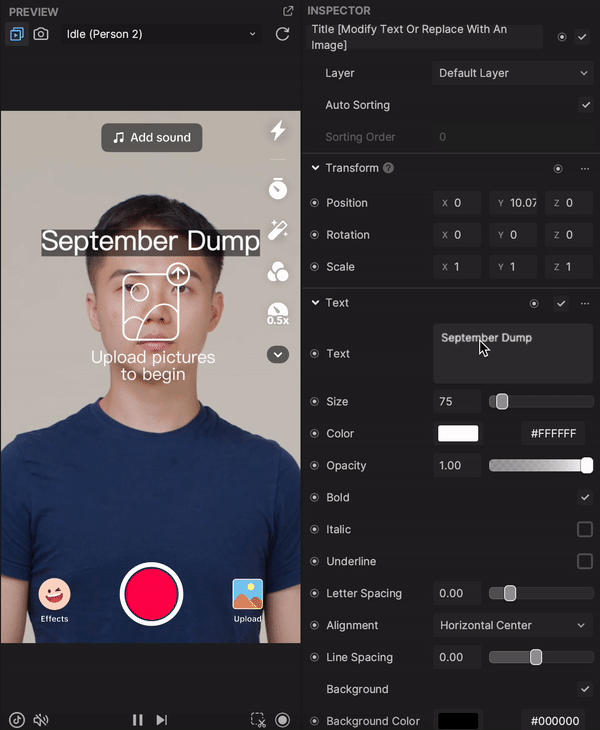Pause the preview playback
600x730 pixels.
point(138,720)
